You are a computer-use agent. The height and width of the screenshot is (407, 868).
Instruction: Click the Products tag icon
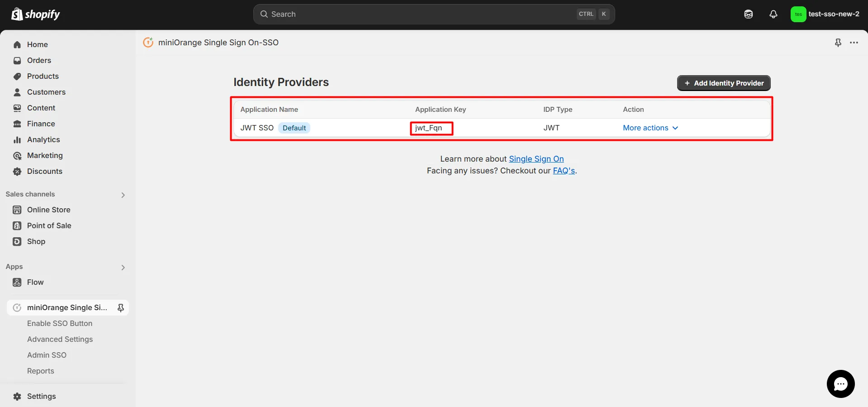pos(17,76)
